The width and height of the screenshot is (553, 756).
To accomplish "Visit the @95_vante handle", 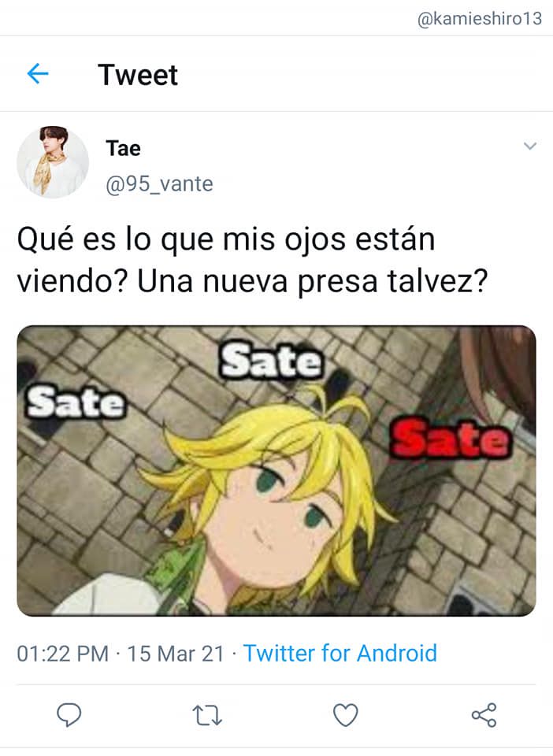I will pos(160,184).
